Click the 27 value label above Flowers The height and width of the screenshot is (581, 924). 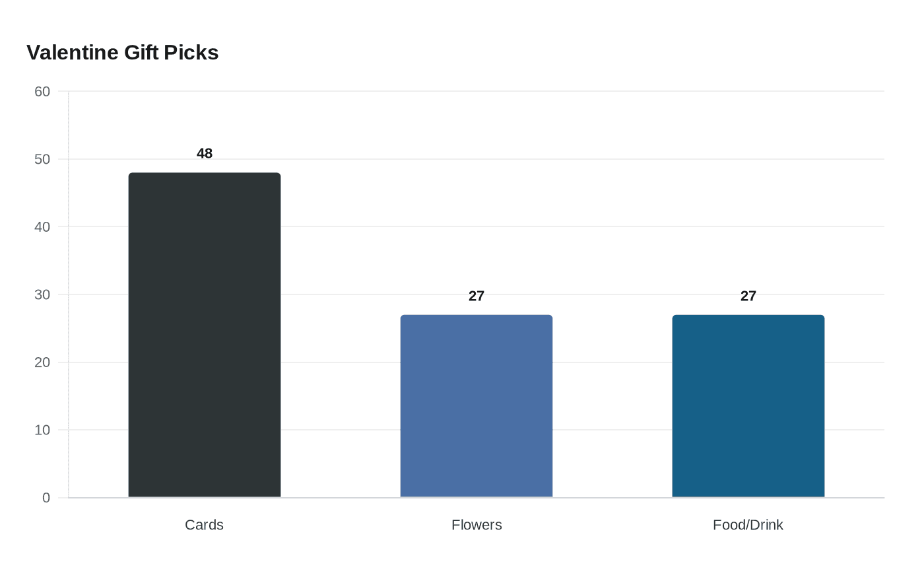coord(477,296)
